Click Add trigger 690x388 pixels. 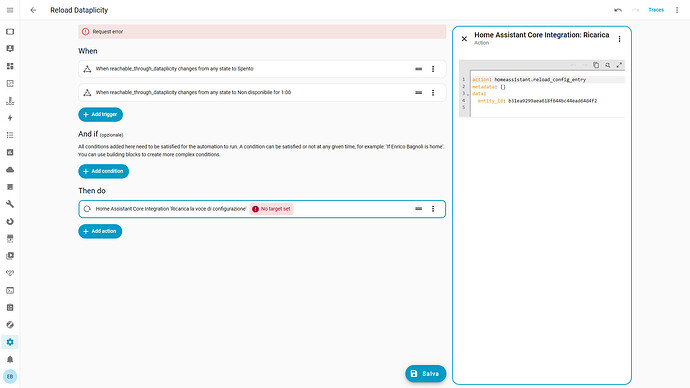(100, 114)
